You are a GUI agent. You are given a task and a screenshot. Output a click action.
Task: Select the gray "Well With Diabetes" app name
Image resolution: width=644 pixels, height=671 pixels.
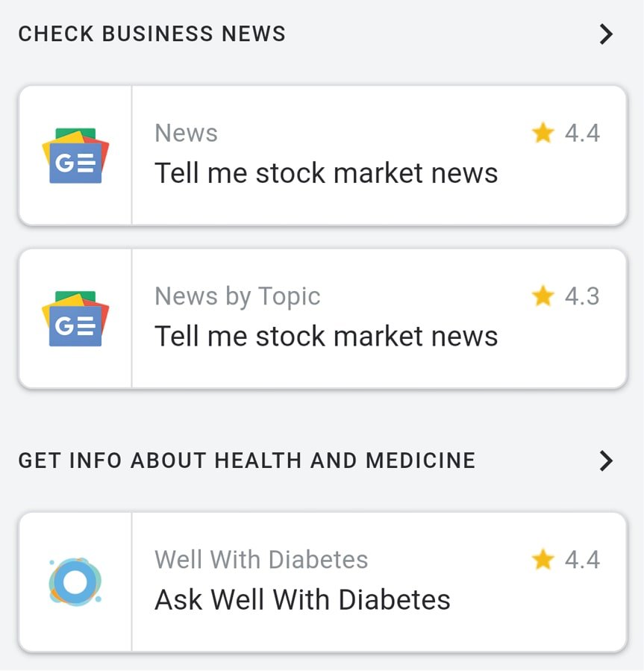click(261, 560)
